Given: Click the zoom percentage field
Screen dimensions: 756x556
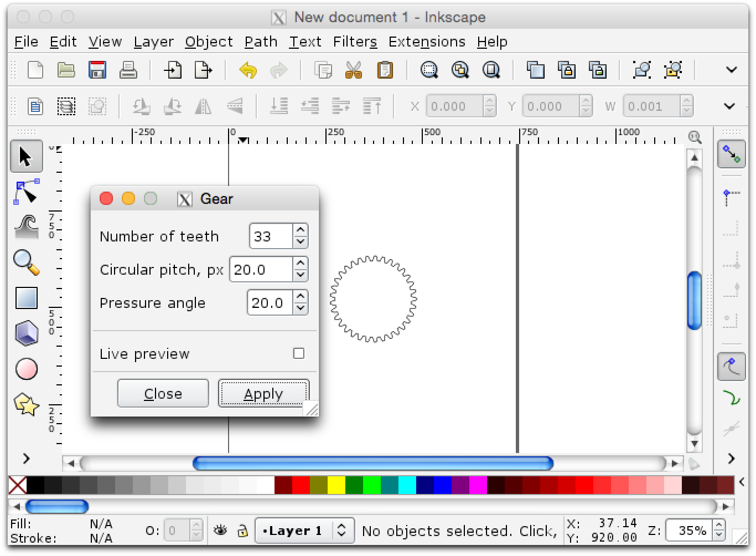Looking at the screenshot, I should [x=690, y=531].
